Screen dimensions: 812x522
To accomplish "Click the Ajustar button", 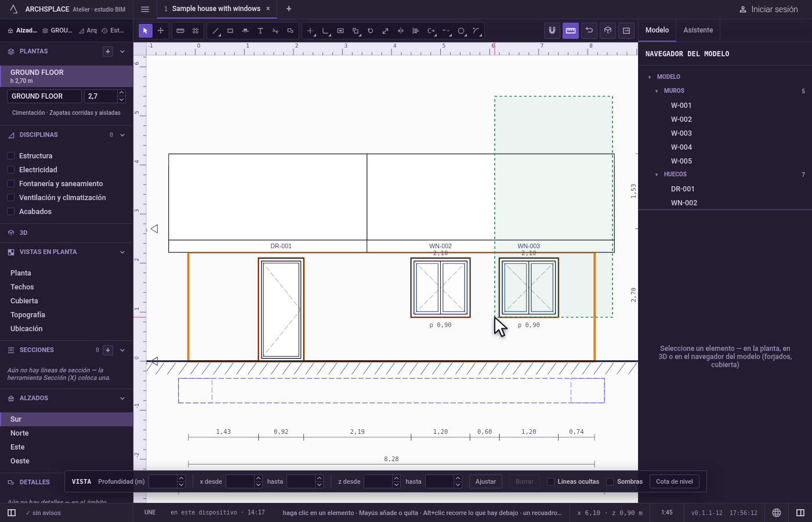I will 485,481.
